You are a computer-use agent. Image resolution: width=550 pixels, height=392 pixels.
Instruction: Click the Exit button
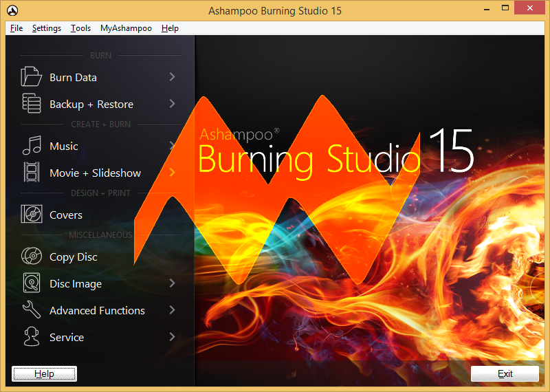(505, 373)
